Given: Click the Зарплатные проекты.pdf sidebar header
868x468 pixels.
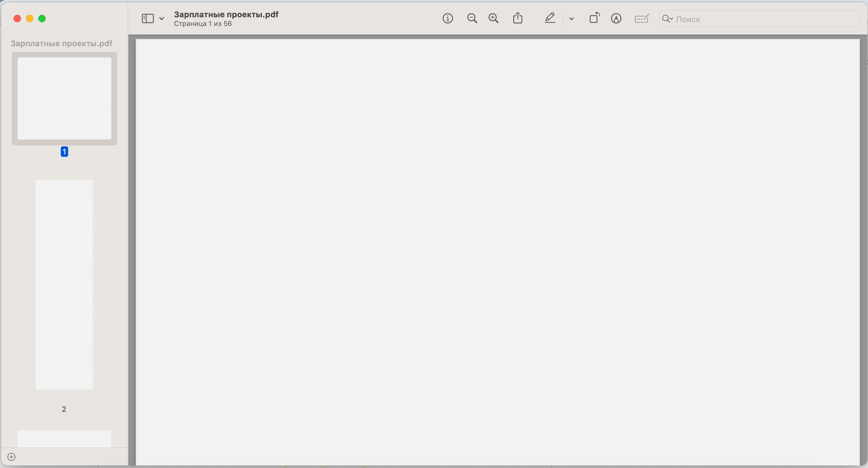Looking at the screenshot, I should [x=61, y=44].
